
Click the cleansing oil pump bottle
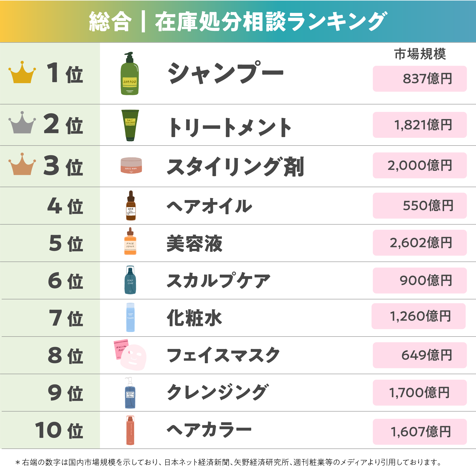tap(130, 393)
